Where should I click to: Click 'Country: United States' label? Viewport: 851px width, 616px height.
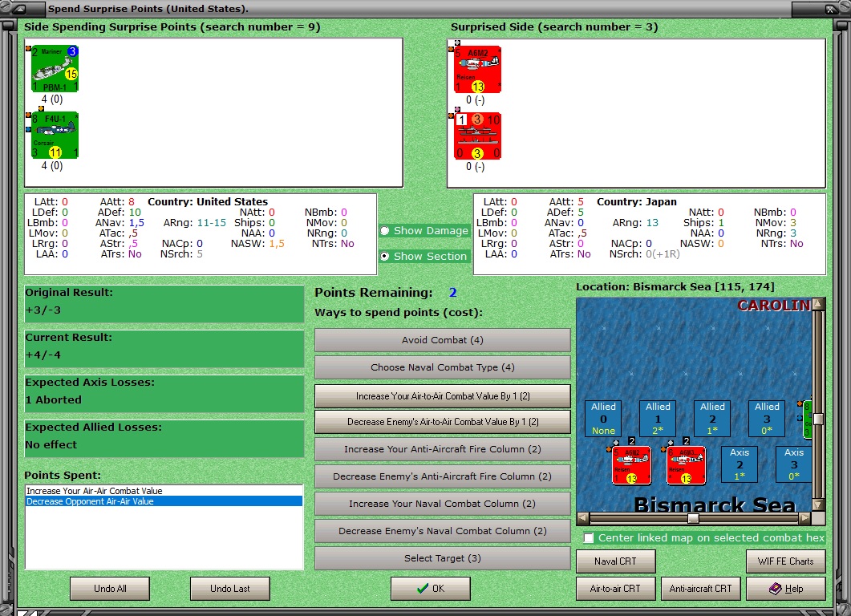[x=208, y=202]
